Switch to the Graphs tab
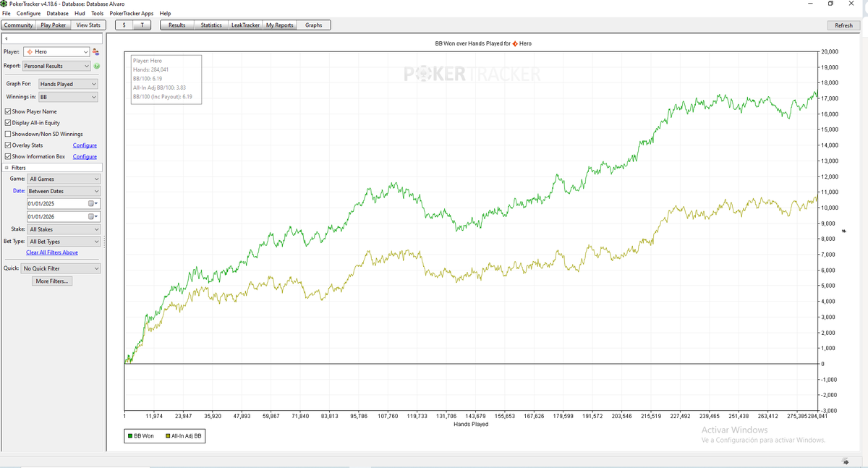 pos(314,25)
